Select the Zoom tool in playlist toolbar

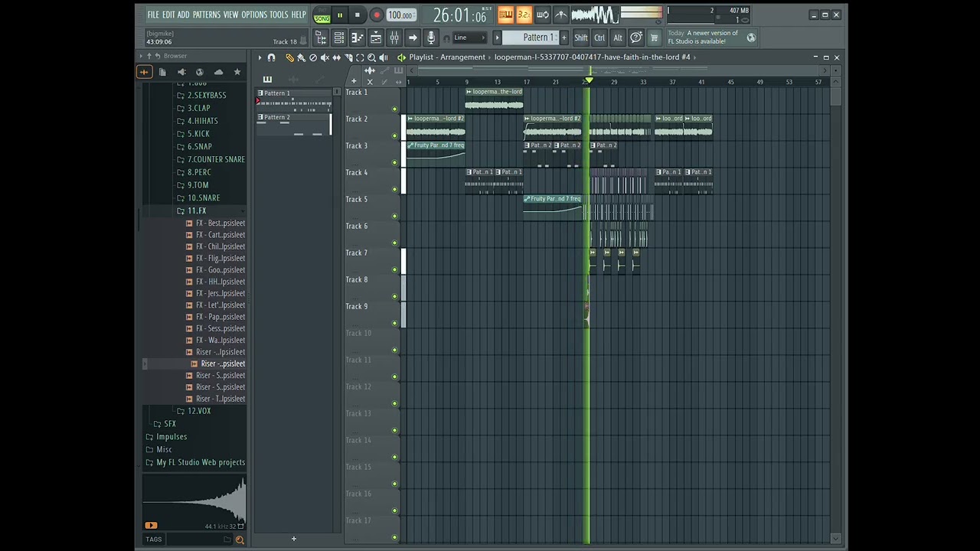pyautogui.click(x=371, y=57)
